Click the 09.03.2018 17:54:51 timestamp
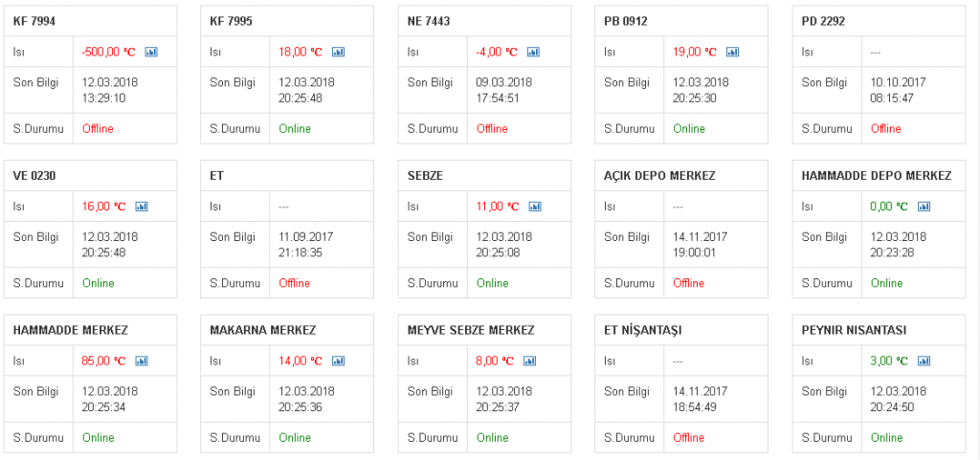Image resolution: width=980 pixels, height=460 pixels. tap(504, 90)
